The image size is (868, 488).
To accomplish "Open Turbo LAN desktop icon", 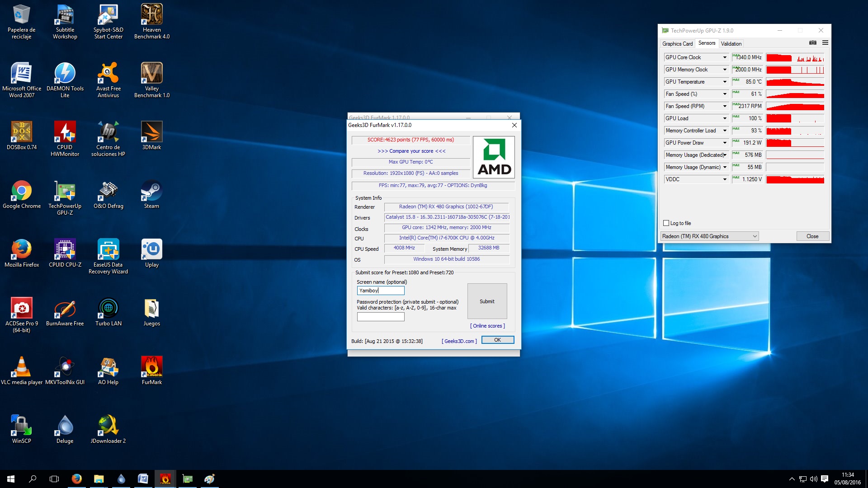I will [x=108, y=312].
